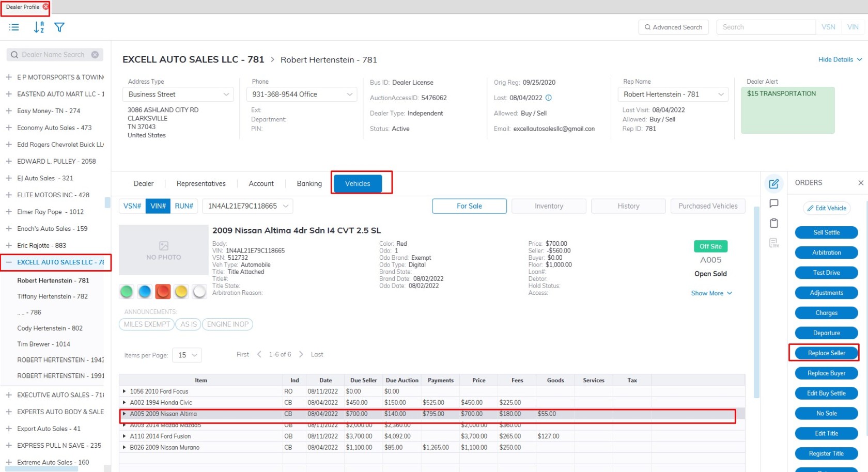The image size is (868, 472).
Task: Open the list view menu icon
Action: (14, 27)
